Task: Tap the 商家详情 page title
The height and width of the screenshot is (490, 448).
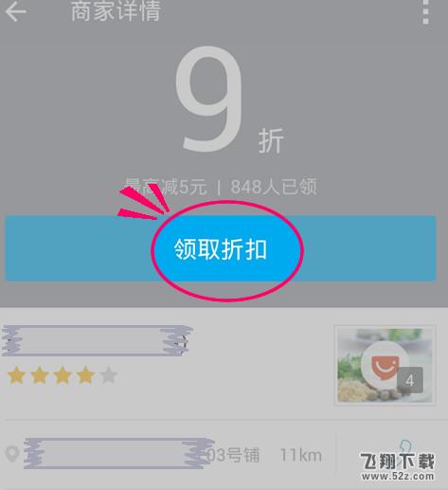Action: (x=116, y=11)
